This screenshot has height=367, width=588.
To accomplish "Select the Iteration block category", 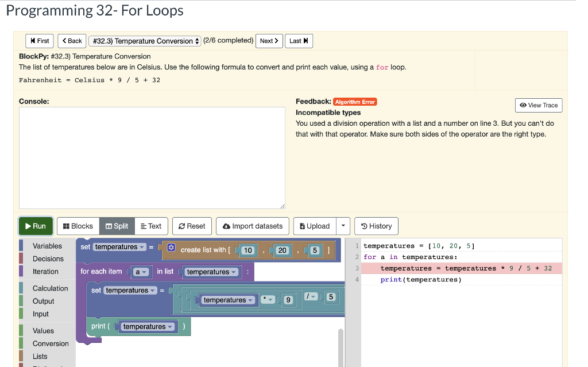I will point(45,271).
